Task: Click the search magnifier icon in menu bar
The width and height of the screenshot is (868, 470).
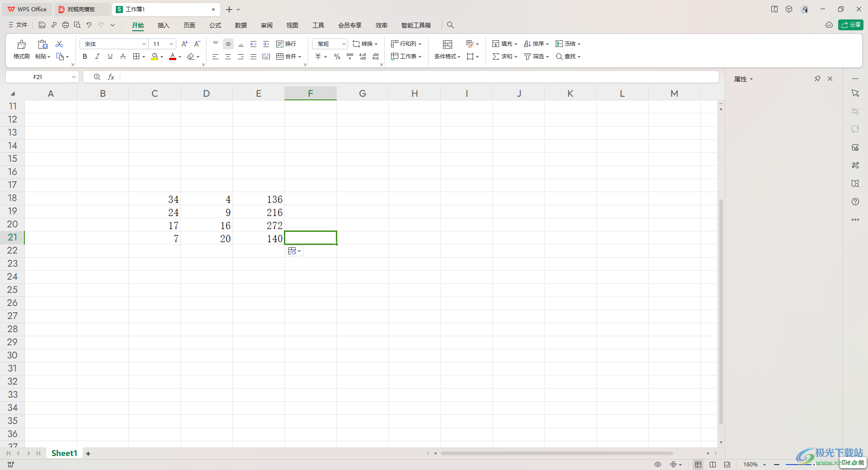Action: (x=450, y=25)
